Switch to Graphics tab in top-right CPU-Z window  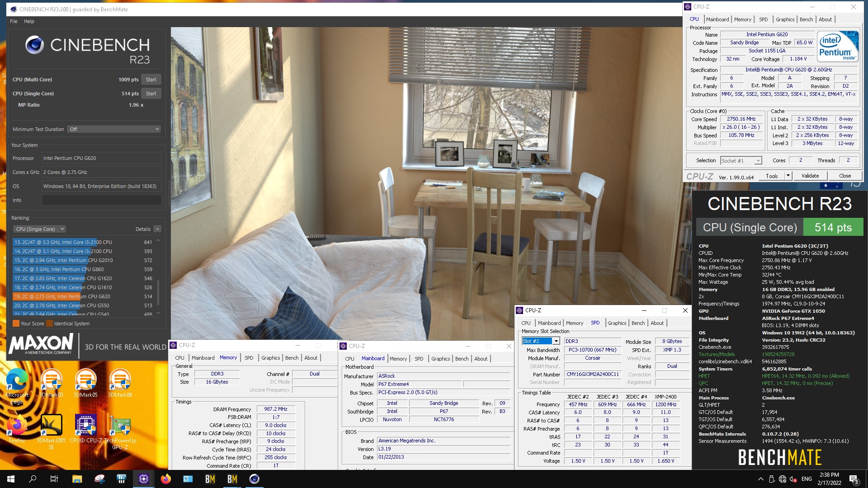pyautogui.click(x=785, y=19)
